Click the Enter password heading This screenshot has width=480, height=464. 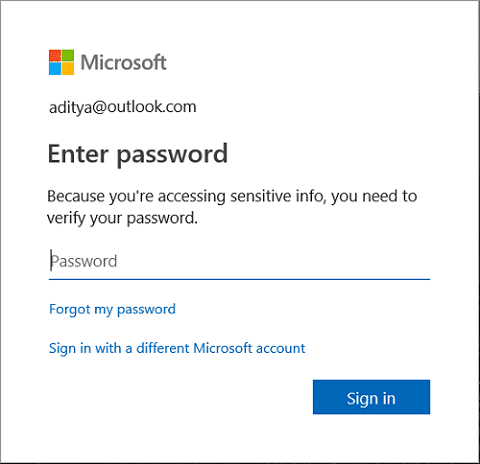click(x=138, y=154)
